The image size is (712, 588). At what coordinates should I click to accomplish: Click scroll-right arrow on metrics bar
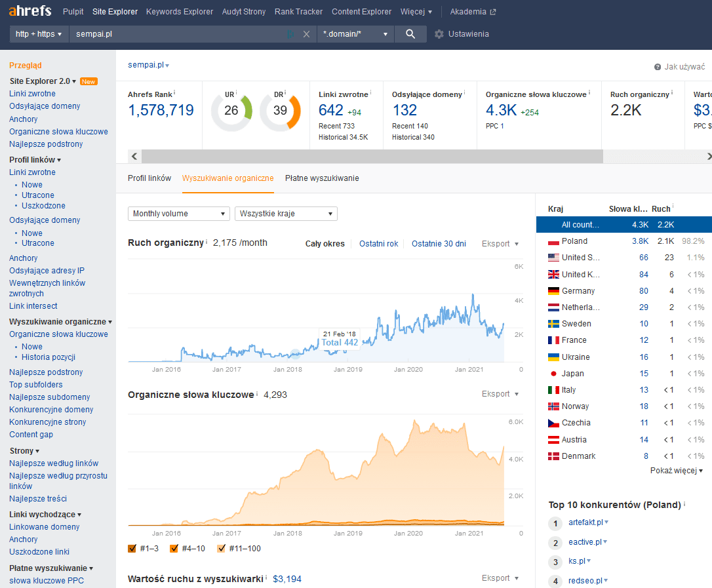point(708,156)
